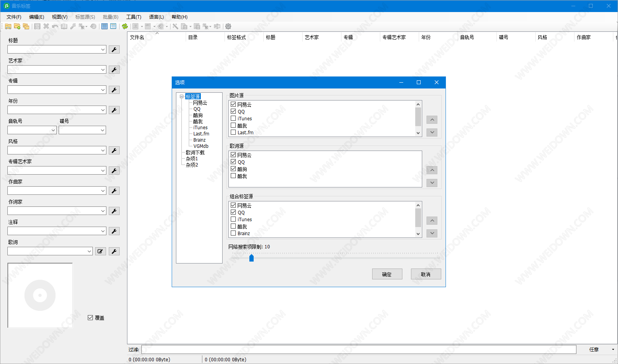This screenshot has width=618, height=364.
Task: Select VGMdb in the options tree
Action: (x=201, y=146)
